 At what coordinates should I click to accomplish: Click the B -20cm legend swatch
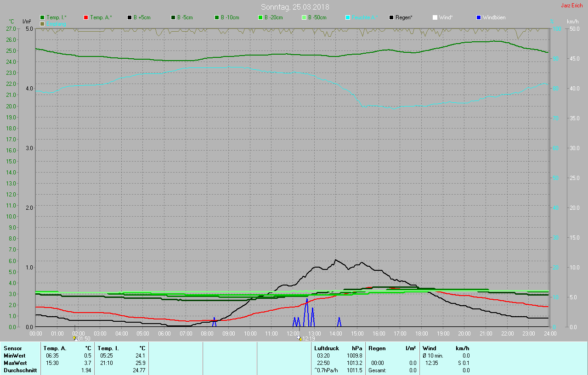pyautogui.click(x=260, y=17)
